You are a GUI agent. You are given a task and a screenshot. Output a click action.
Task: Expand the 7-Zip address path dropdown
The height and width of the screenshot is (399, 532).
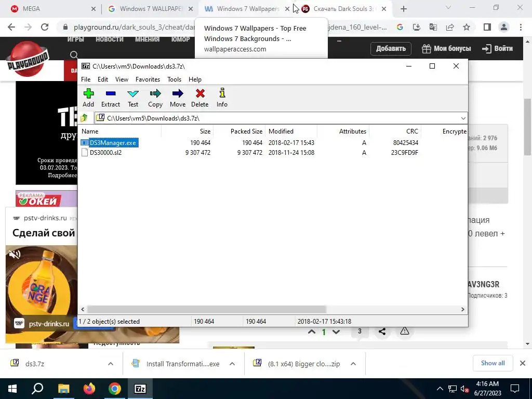(463, 118)
